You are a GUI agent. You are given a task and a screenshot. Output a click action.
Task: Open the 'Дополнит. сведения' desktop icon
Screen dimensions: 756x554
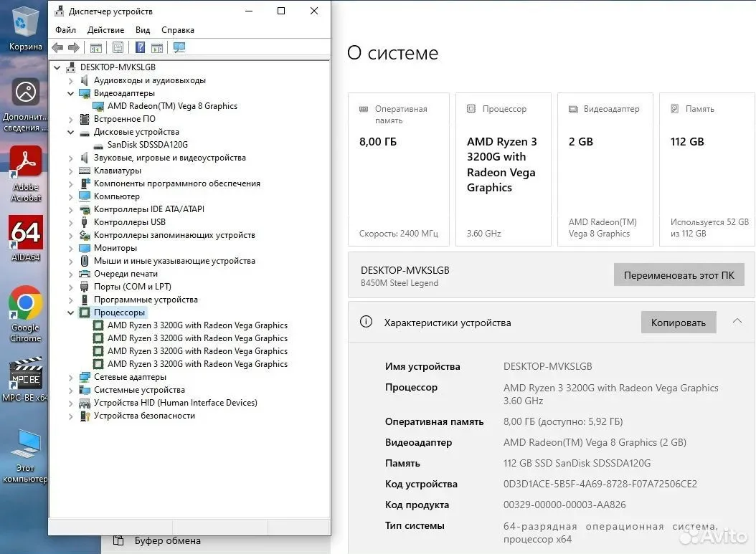(26, 105)
